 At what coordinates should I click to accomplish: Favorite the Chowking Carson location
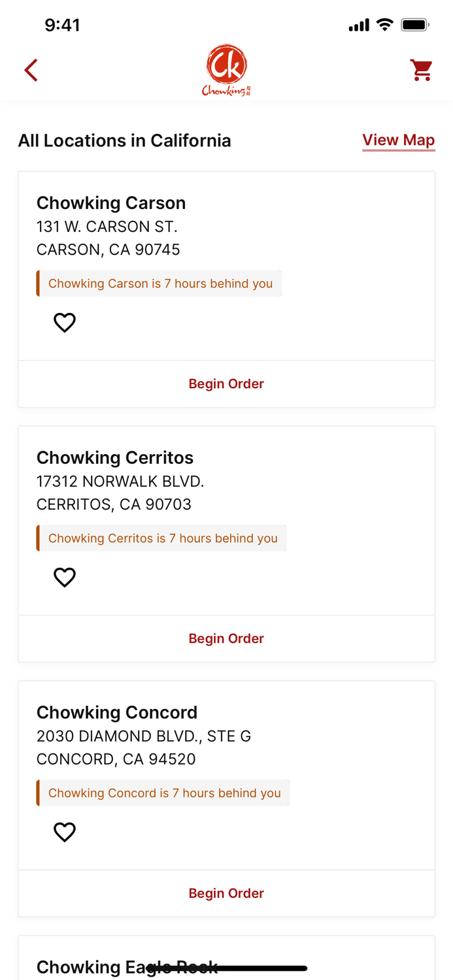(65, 322)
